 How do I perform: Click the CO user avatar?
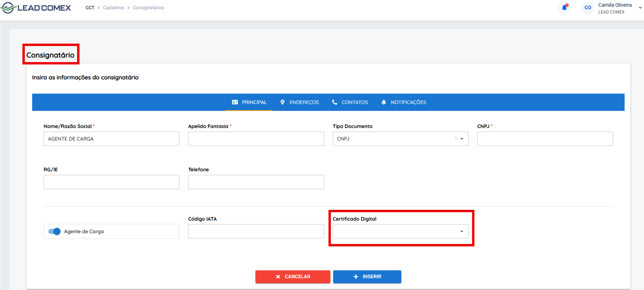pos(588,7)
